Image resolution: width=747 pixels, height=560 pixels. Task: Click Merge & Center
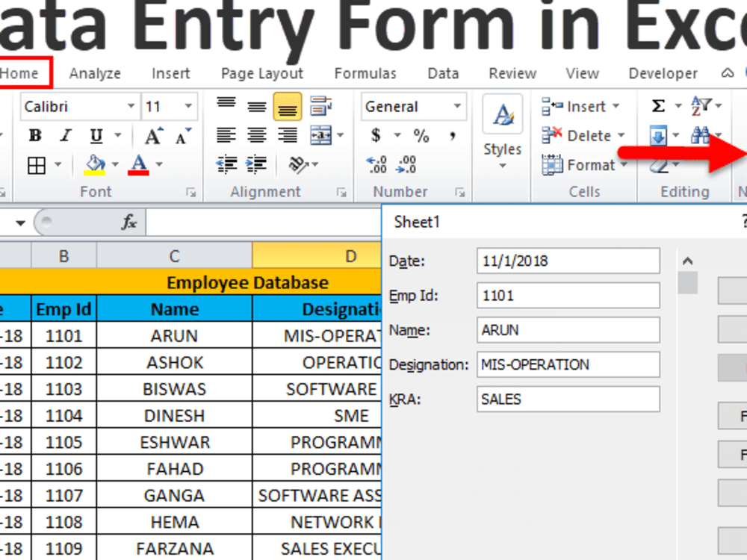click(321, 135)
